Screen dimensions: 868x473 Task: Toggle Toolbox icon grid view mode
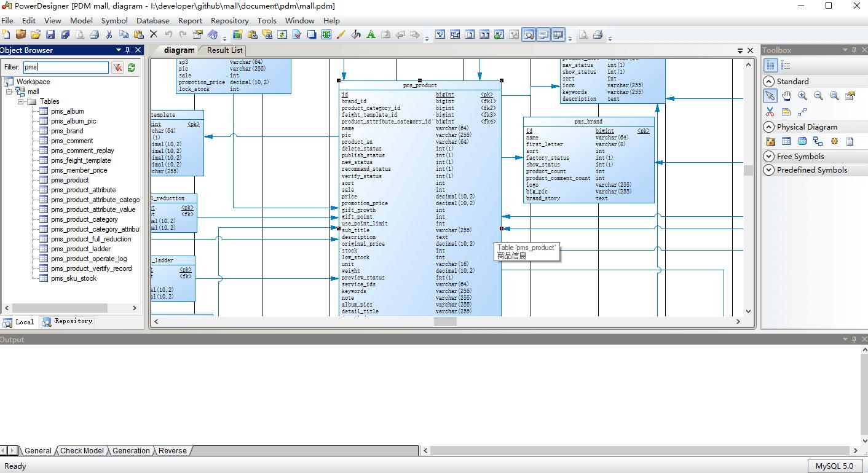770,66
